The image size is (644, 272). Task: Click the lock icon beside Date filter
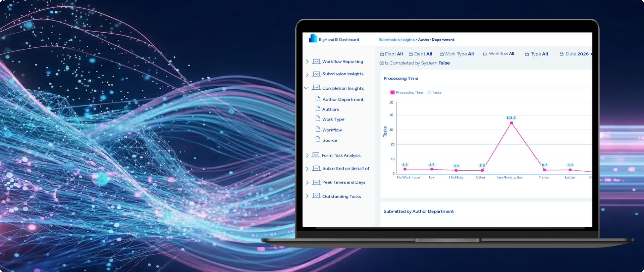click(x=561, y=54)
